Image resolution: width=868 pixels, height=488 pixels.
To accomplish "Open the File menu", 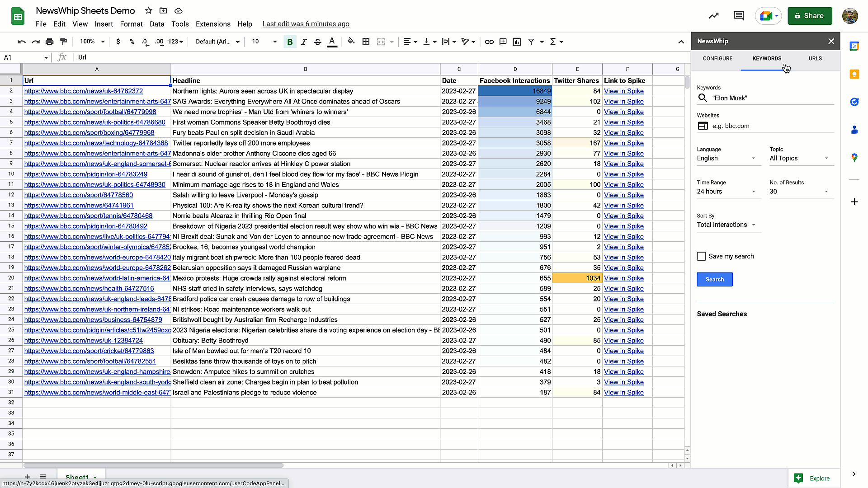I will [41, 24].
